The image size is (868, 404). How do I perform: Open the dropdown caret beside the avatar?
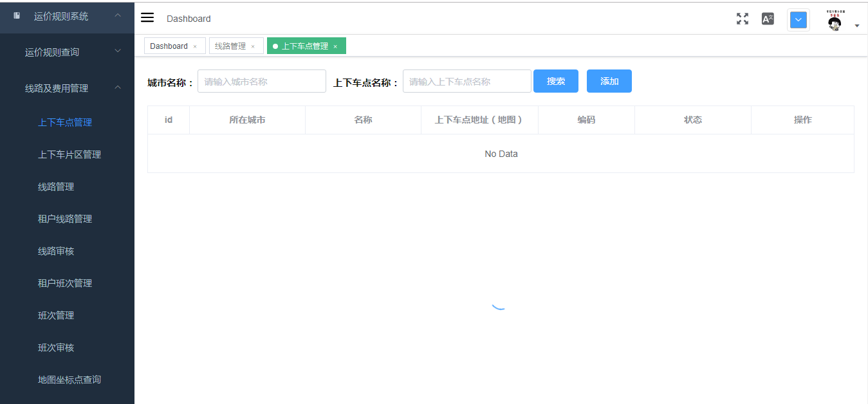[x=857, y=26]
